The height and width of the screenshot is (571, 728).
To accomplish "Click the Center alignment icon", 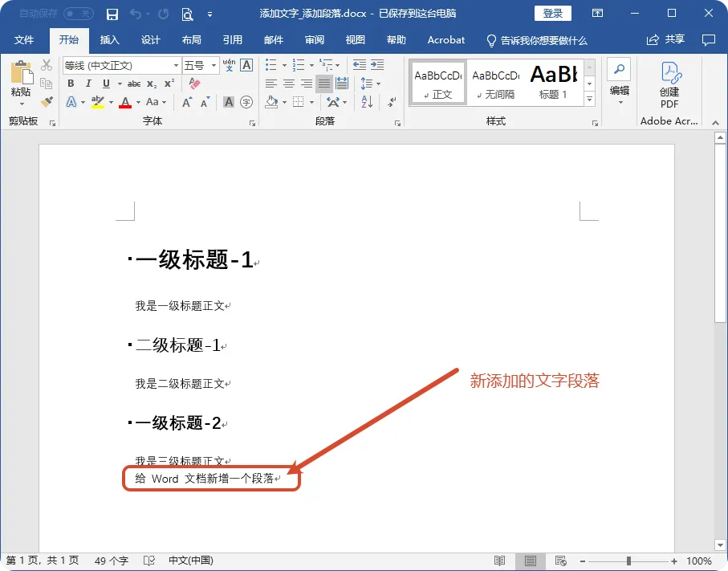I will click(289, 84).
